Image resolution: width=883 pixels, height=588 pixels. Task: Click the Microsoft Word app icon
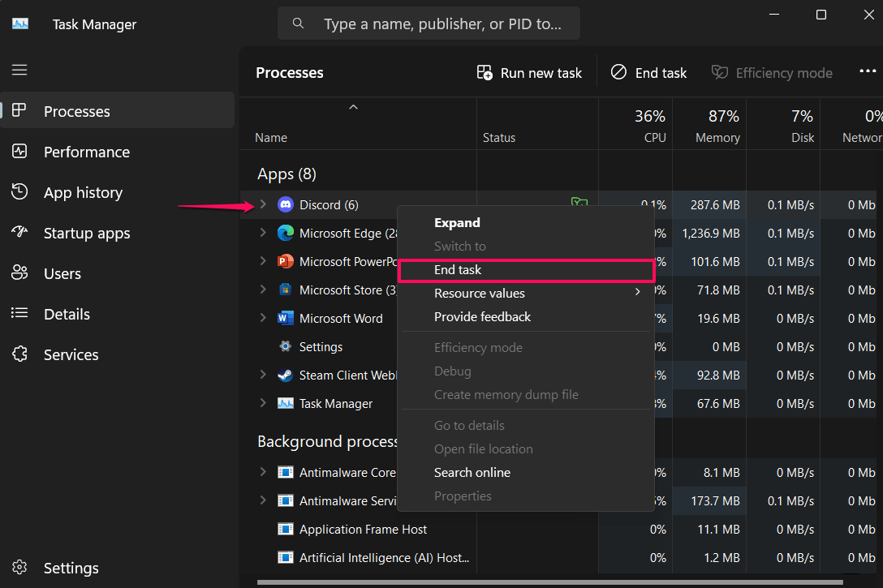[x=286, y=319]
